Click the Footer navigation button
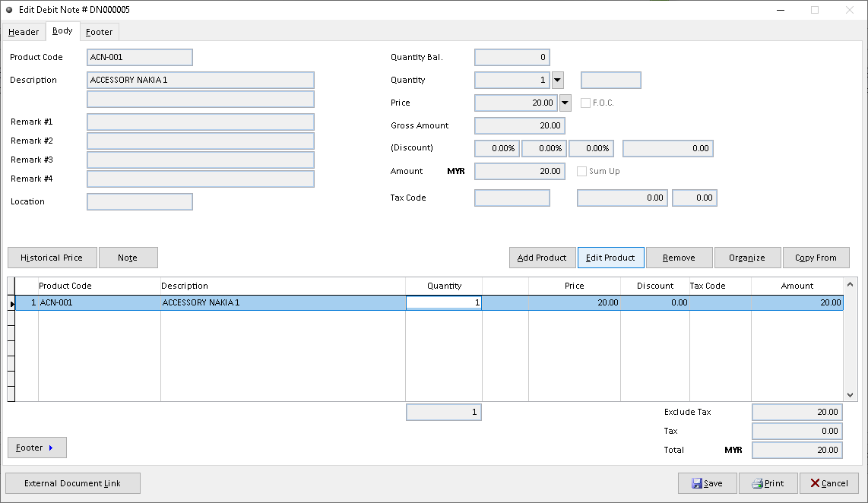This screenshot has width=868, height=503. click(37, 448)
